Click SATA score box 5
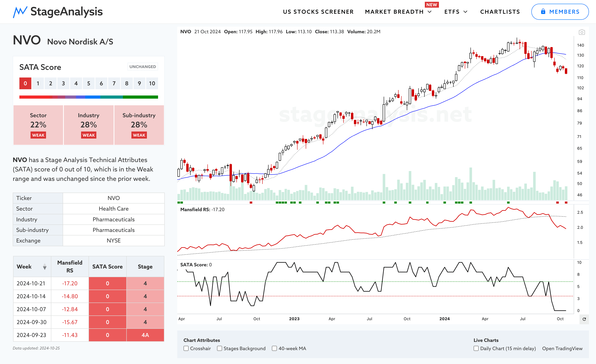 click(x=89, y=83)
